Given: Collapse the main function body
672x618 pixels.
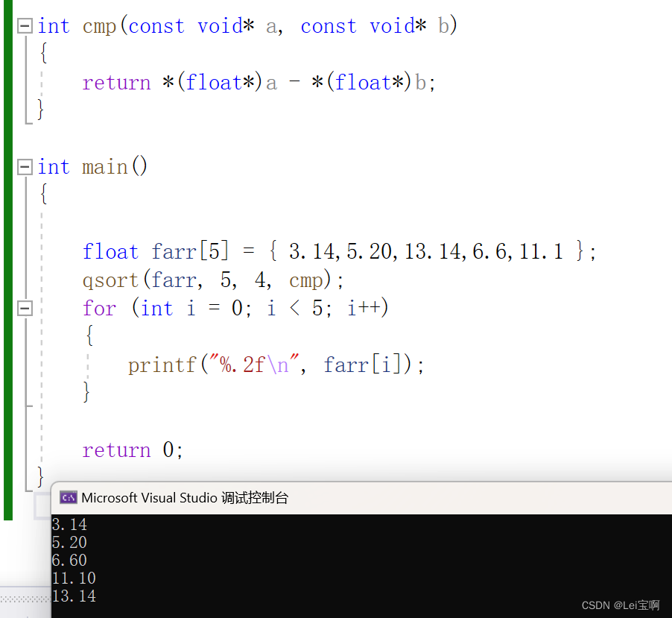Looking at the screenshot, I should [x=24, y=167].
